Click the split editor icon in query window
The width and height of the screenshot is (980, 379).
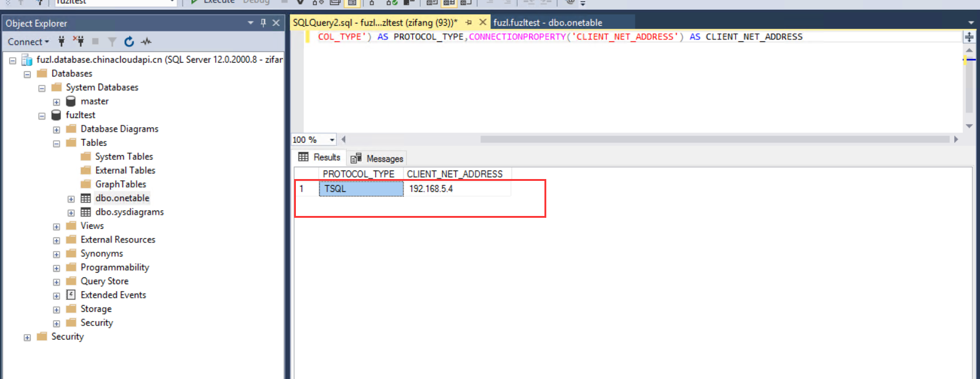coord(970,37)
